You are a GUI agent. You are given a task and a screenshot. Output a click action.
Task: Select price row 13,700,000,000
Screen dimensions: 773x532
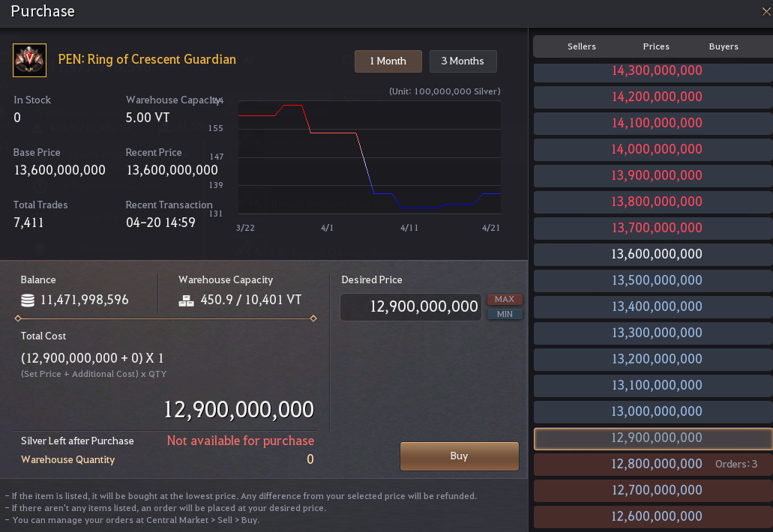[x=653, y=228]
